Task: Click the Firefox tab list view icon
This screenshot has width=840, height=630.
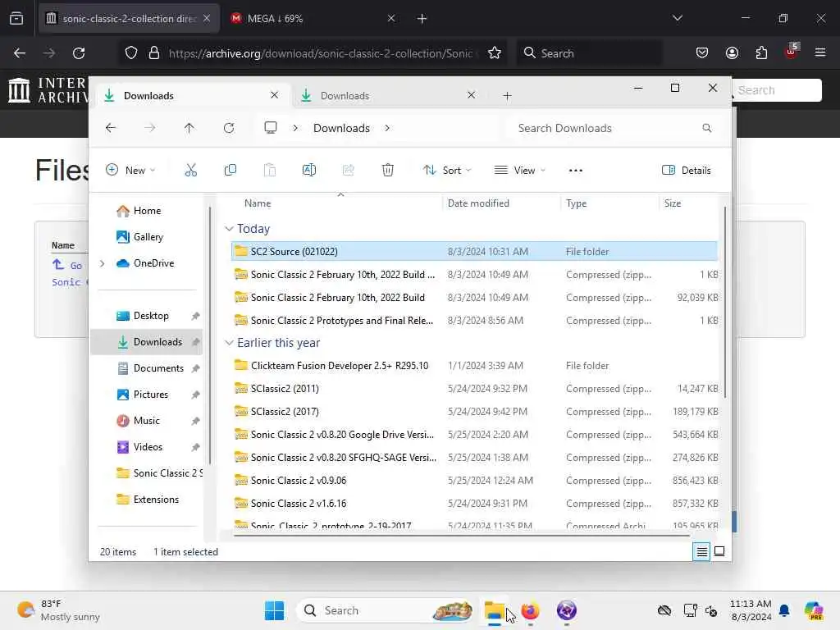Action: 16,18
